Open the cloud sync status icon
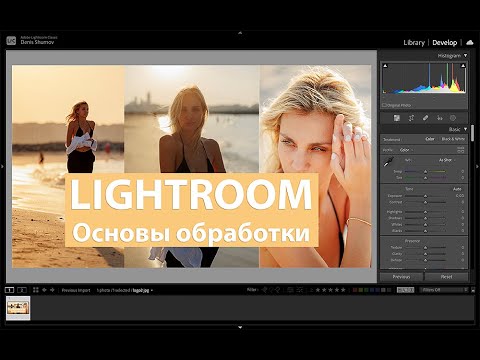 tap(470, 42)
